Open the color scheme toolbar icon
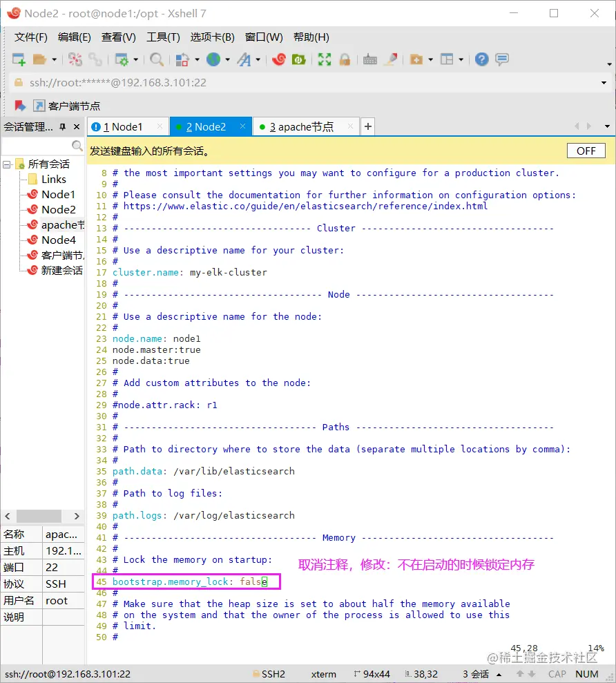Screen dimensions: 616x683 click(182, 59)
